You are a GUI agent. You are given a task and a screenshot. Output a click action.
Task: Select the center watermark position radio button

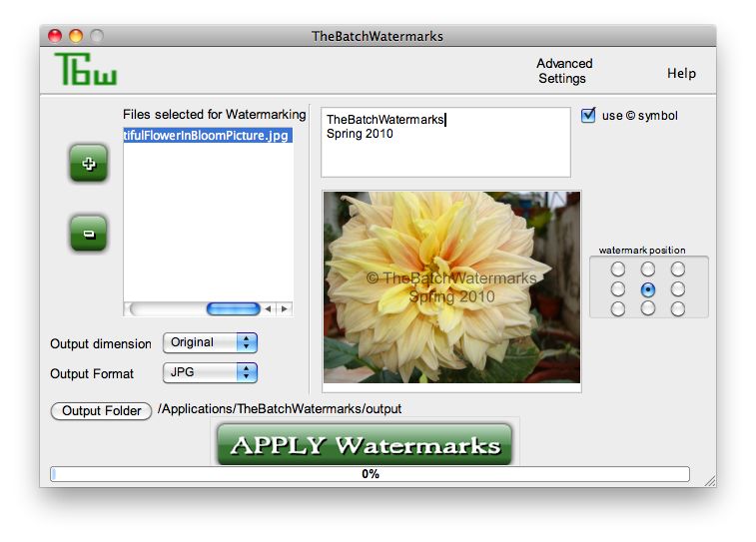pyautogui.click(x=648, y=289)
